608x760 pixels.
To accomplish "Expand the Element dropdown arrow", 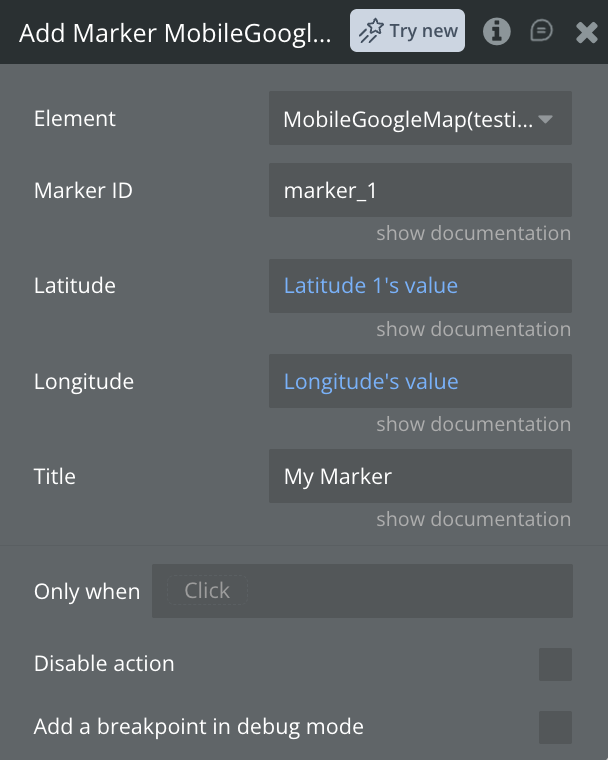I will tap(546, 119).
